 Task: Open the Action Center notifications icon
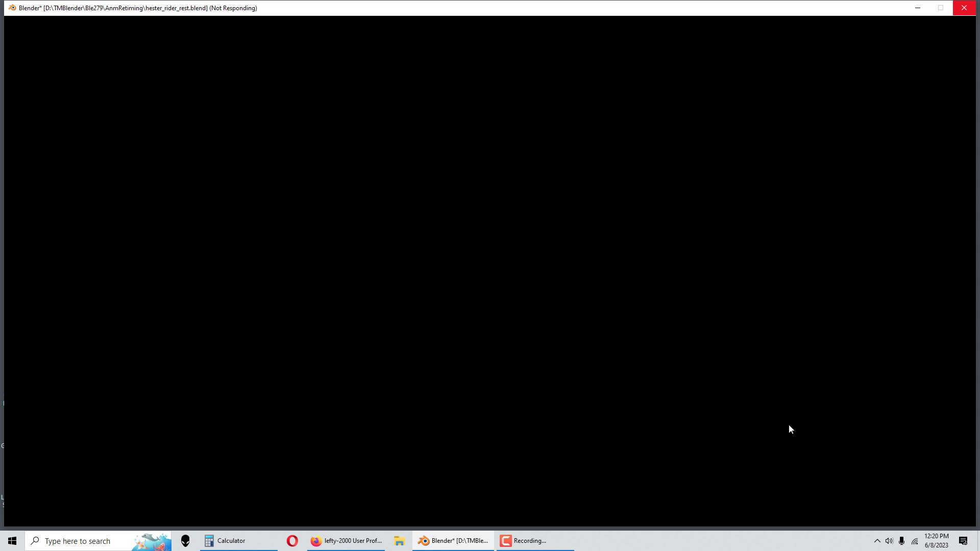pyautogui.click(x=963, y=541)
